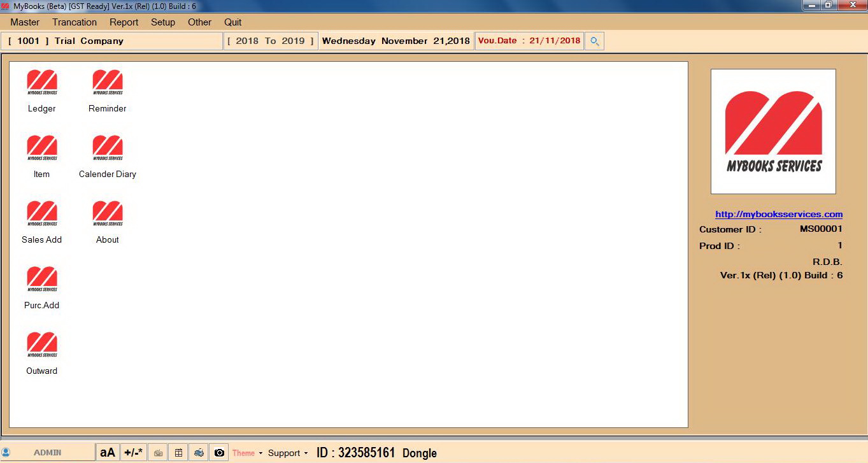Screen dimensions: 868x463
Task: Click the camera screenshot icon
Action: pyautogui.click(x=219, y=453)
